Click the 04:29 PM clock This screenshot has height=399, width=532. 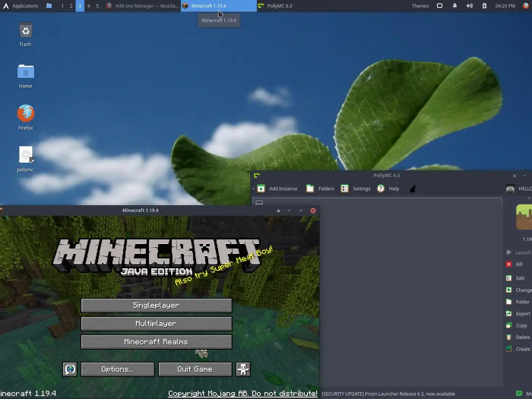click(x=505, y=6)
